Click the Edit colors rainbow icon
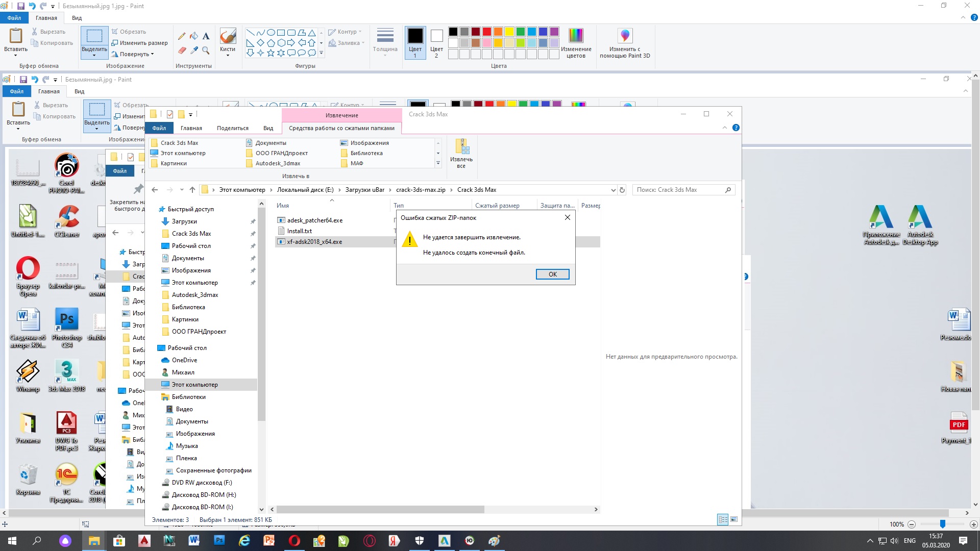This screenshot has height=551, width=980. click(x=576, y=36)
